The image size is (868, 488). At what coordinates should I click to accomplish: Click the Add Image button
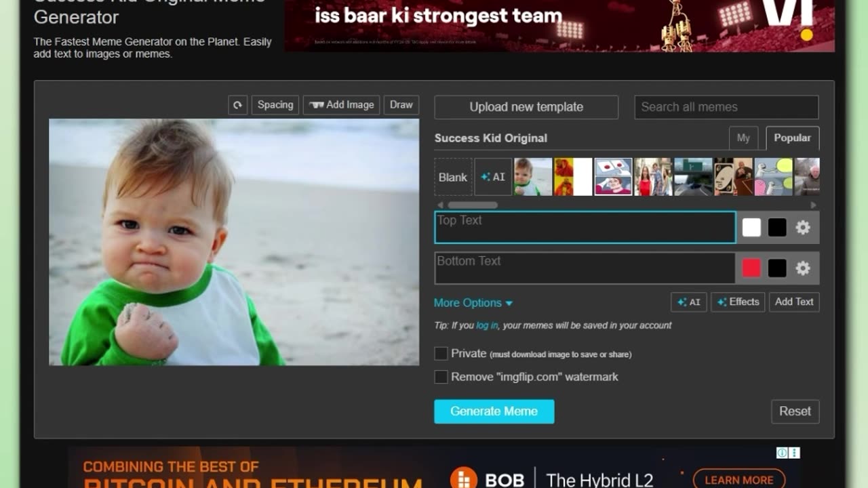[x=342, y=105]
